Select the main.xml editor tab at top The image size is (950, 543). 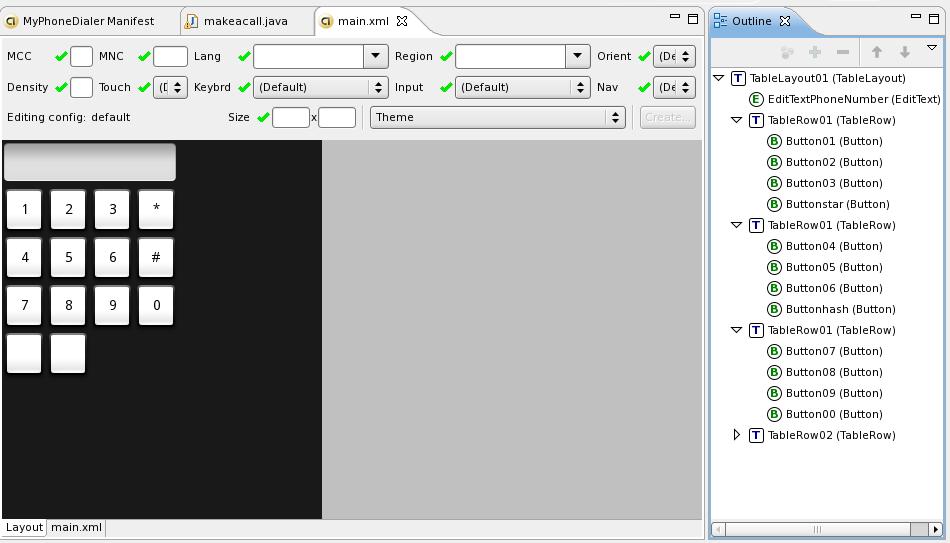[x=363, y=21]
